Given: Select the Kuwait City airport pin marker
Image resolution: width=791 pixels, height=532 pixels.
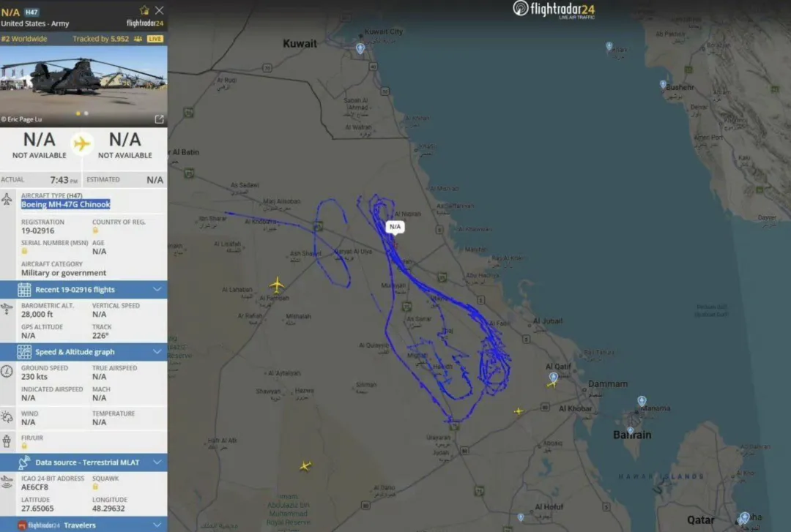Looking at the screenshot, I should pos(360,48).
